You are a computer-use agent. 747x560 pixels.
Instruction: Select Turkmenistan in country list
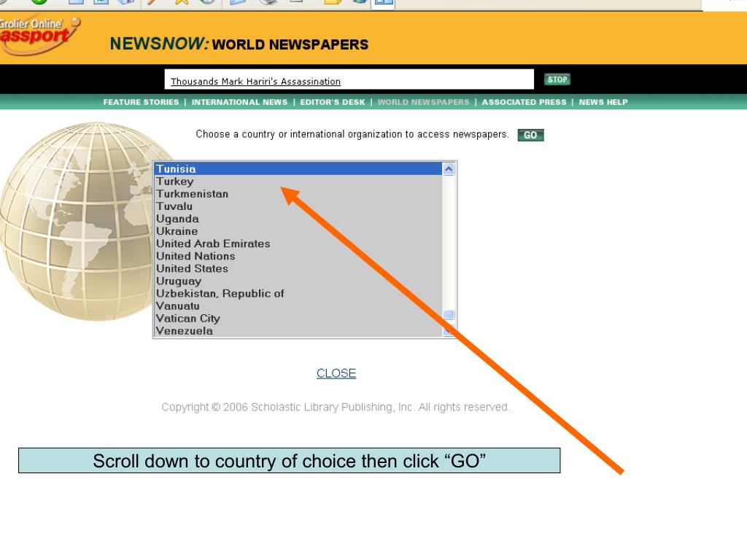[298, 194]
